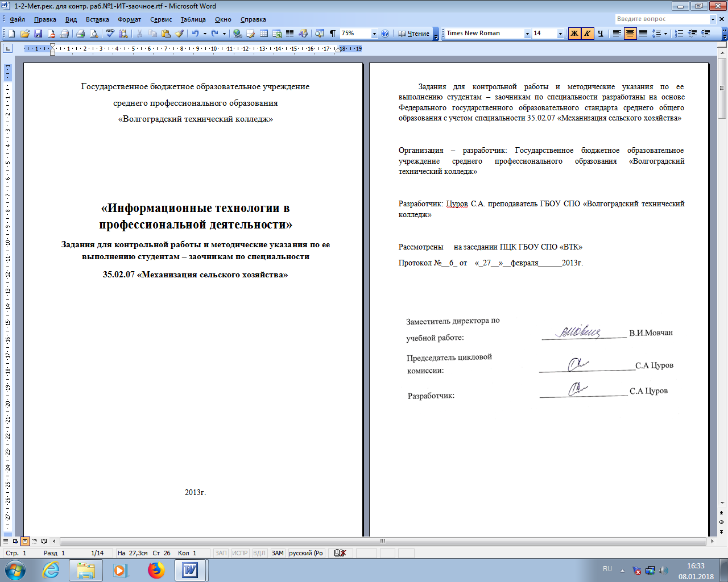Image resolution: width=728 pixels, height=582 pixels.
Task: Open the Вставка menu
Action: point(97,19)
